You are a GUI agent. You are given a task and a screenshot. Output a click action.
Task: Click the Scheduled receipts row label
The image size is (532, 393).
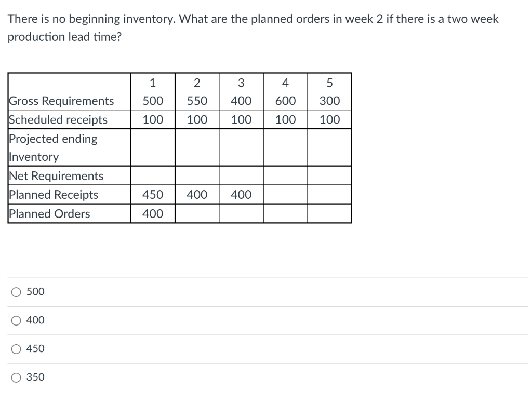point(58,119)
